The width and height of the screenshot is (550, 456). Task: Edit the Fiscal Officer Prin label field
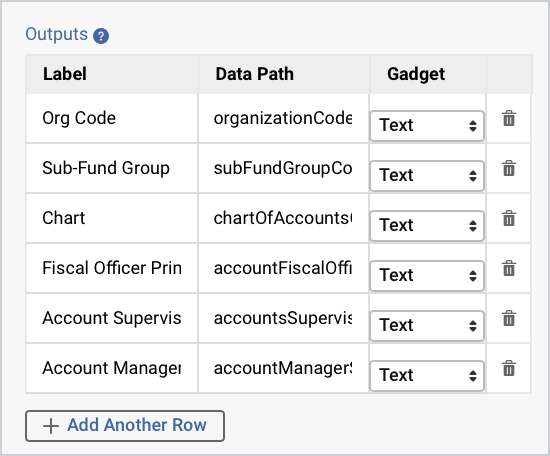click(112, 268)
